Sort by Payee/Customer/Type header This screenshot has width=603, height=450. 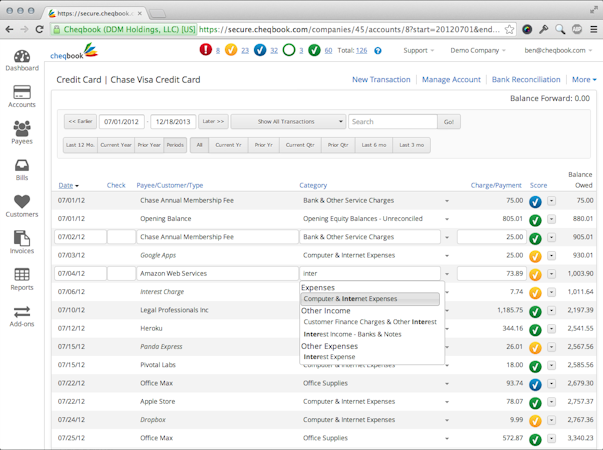(x=170, y=185)
